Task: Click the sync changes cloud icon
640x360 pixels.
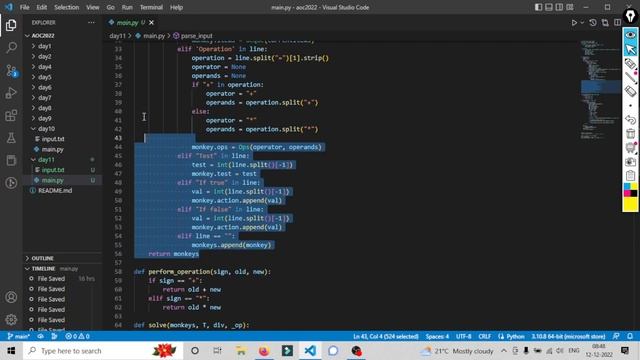Action: click(x=40, y=336)
